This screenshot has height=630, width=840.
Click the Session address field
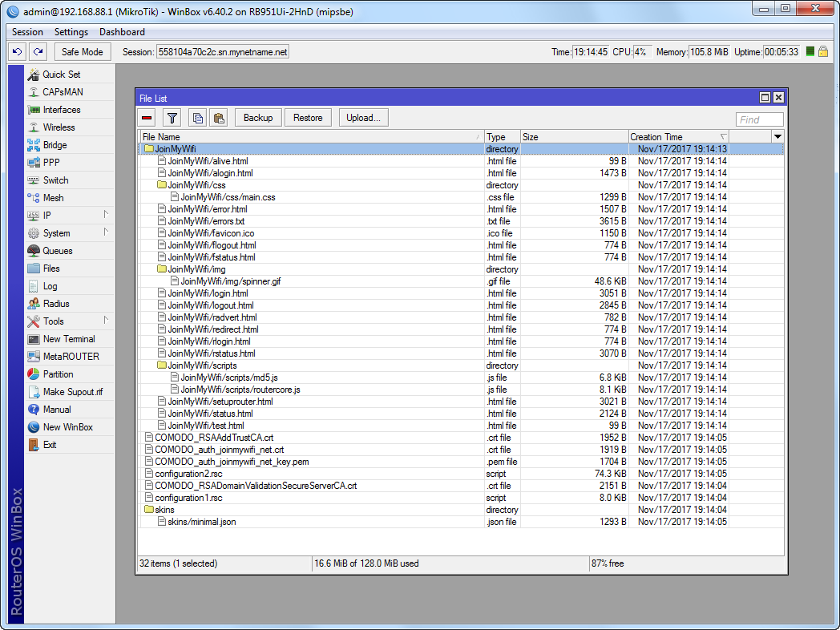(x=222, y=52)
